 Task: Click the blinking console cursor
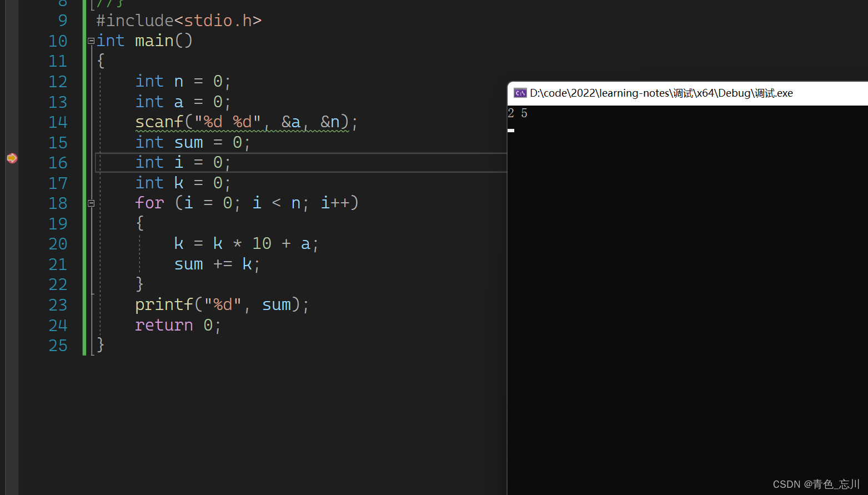pos(511,131)
